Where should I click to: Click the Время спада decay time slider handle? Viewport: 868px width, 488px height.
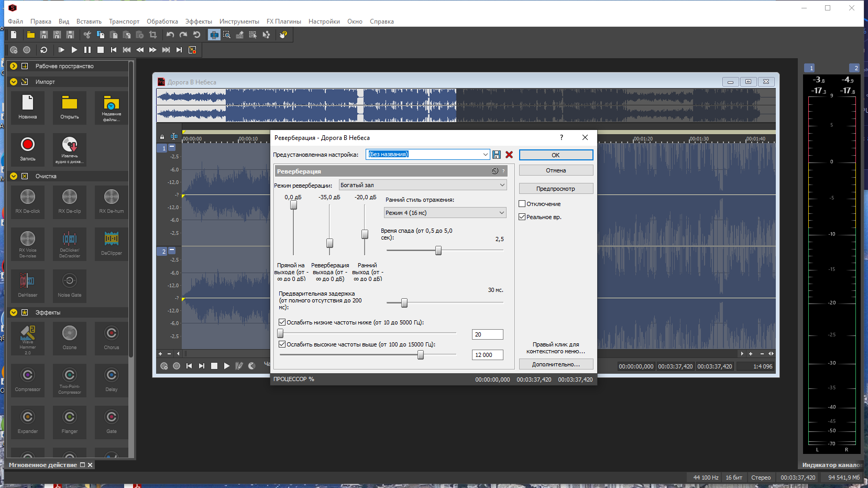[x=438, y=251]
